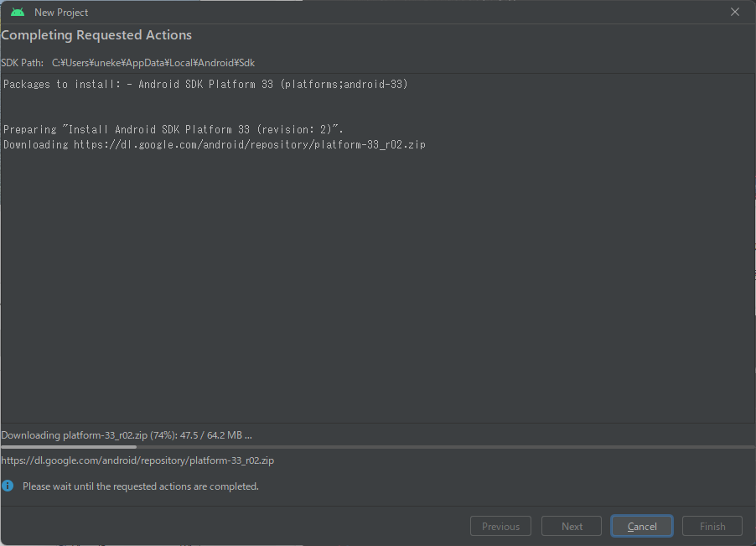Click the greyed-out Previous button
Image resolution: width=756 pixels, height=546 pixels.
pyautogui.click(x=500, y=526)
